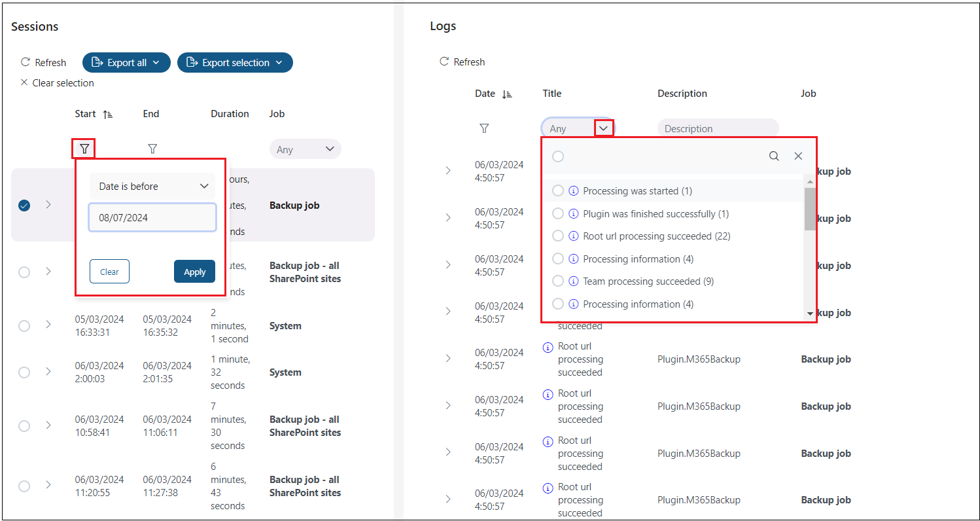Sort logs by the Date column sort icon
This screenshot has height=521, width=980.
506,94
